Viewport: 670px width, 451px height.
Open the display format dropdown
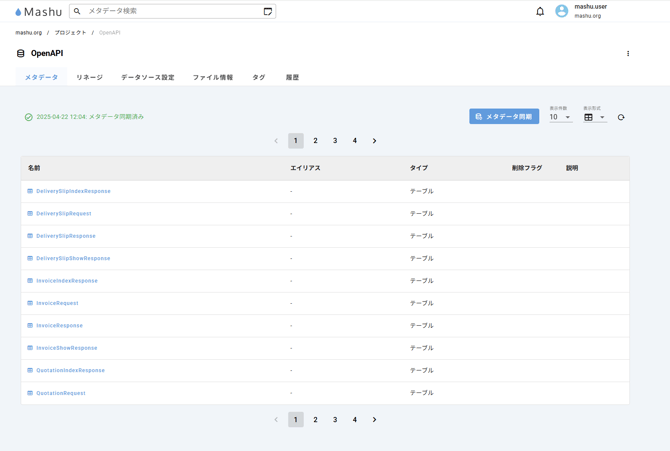coord(594,117)
